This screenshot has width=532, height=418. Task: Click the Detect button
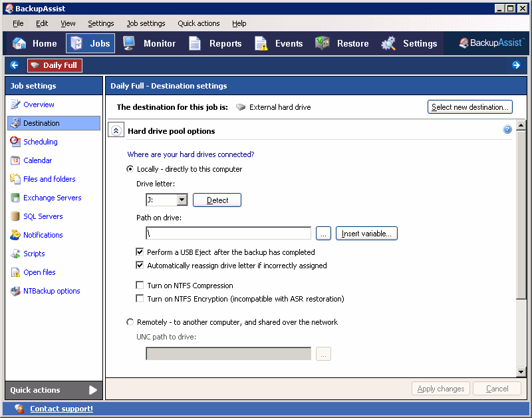[217, 200]
